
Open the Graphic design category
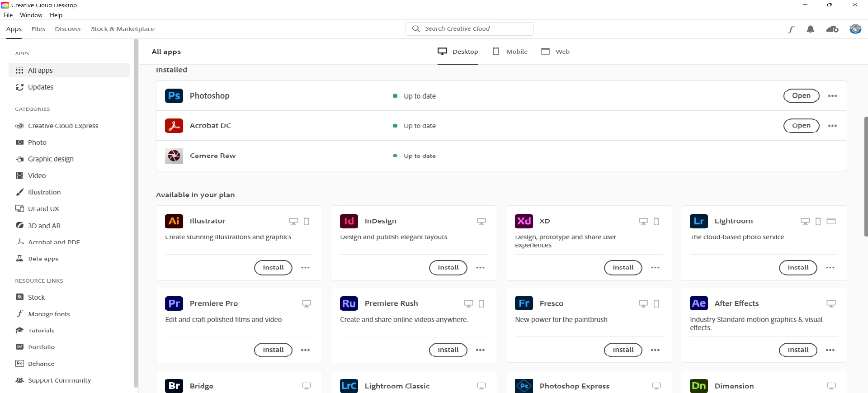pos(69,159)
